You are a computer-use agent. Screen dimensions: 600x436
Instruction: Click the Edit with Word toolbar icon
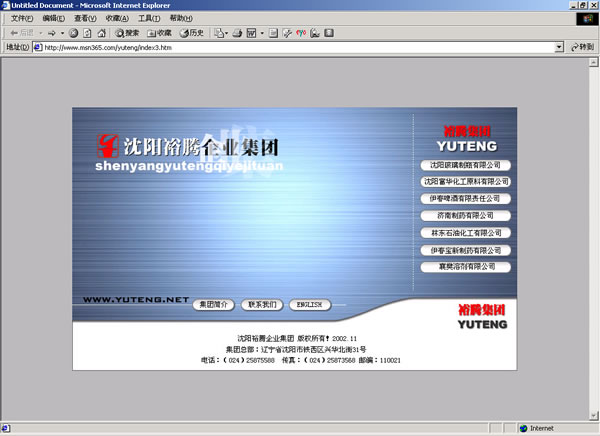[x=251, y=33]
